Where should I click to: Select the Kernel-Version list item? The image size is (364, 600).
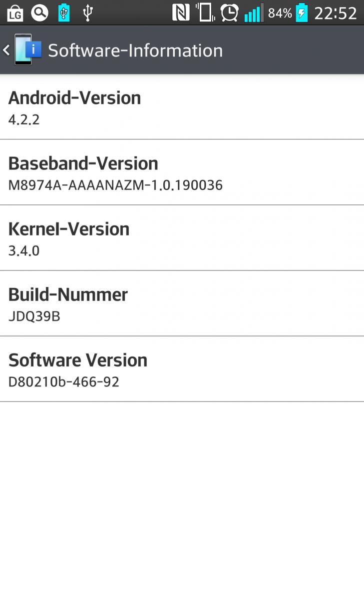[182, 237]
